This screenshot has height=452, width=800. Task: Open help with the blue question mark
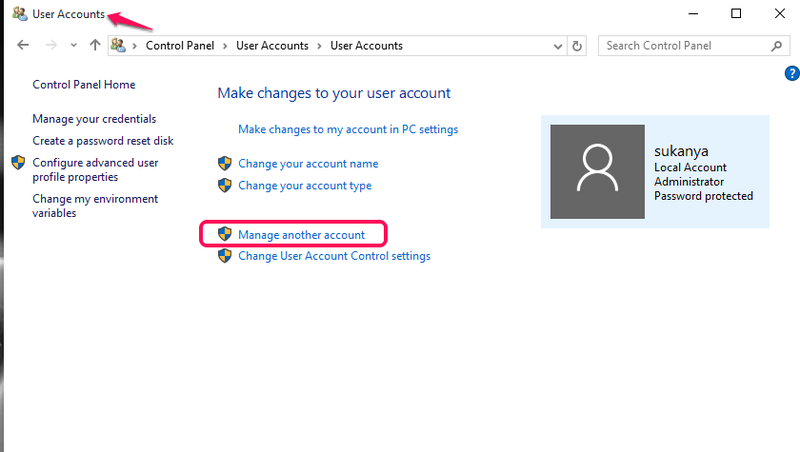[792, 73]
